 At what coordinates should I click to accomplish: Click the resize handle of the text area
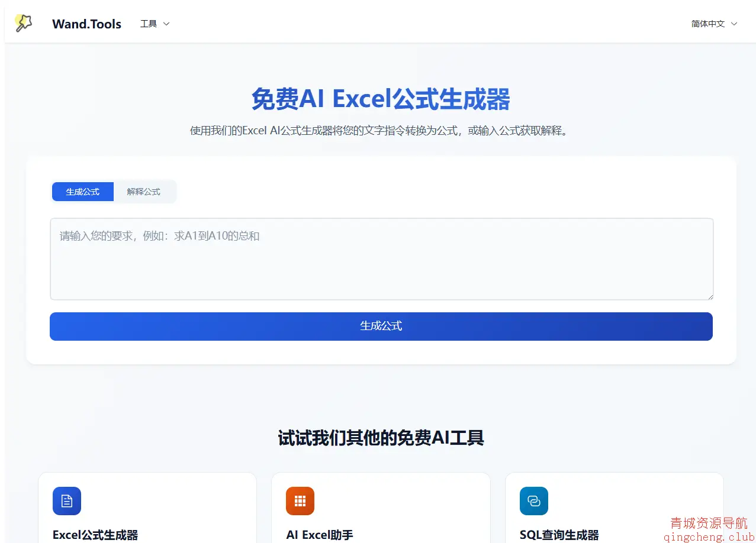tap(709, 296)
